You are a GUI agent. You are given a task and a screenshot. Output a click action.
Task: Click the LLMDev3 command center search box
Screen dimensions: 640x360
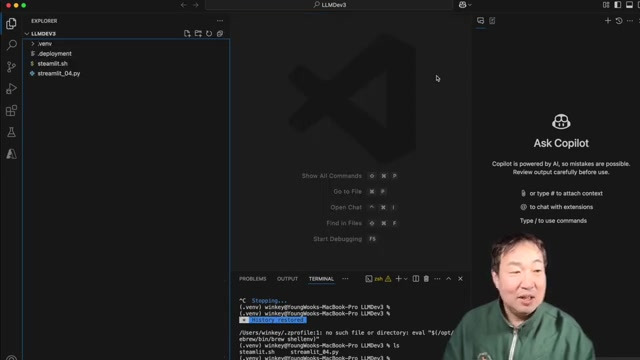pyautogui.click(x=329, y=5)
